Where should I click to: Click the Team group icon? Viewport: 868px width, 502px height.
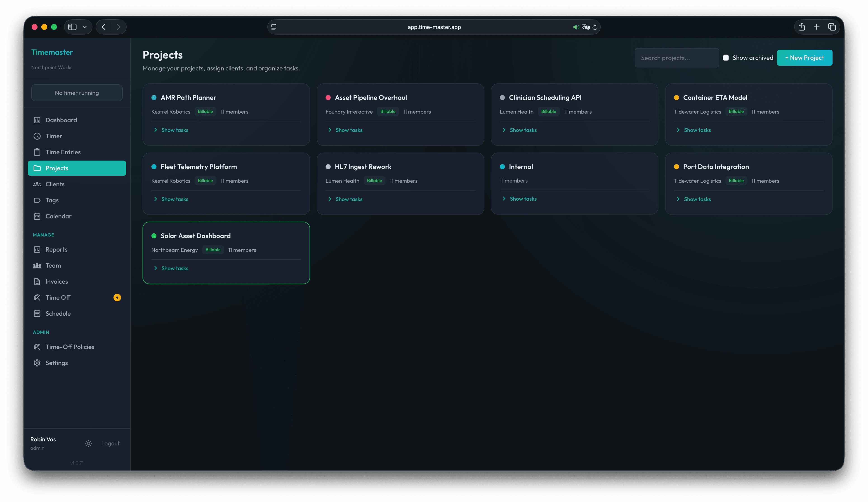[x=37, y=265]
